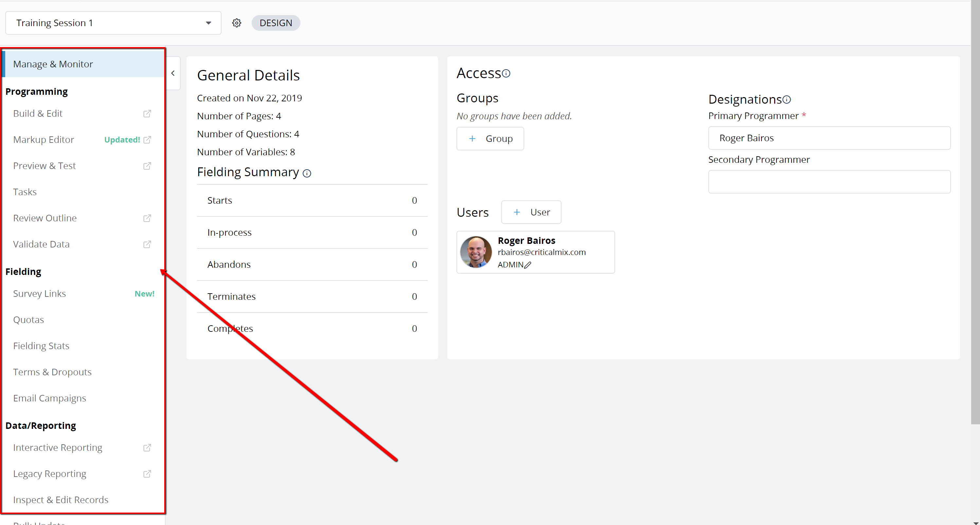The height and width of the screenshot is (525, 980).
Task: Click the Access info icon
Action: [506, 73]
